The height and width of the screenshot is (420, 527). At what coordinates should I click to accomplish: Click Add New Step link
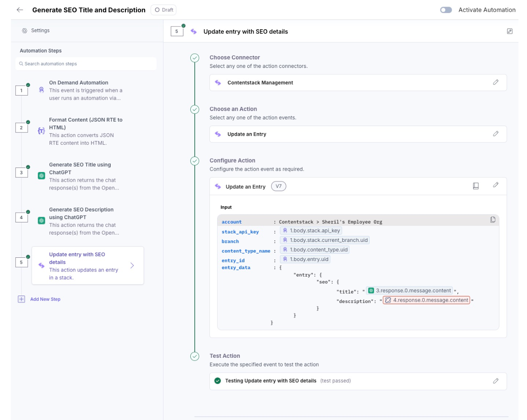pyautogui.click(x=45, y=299)
